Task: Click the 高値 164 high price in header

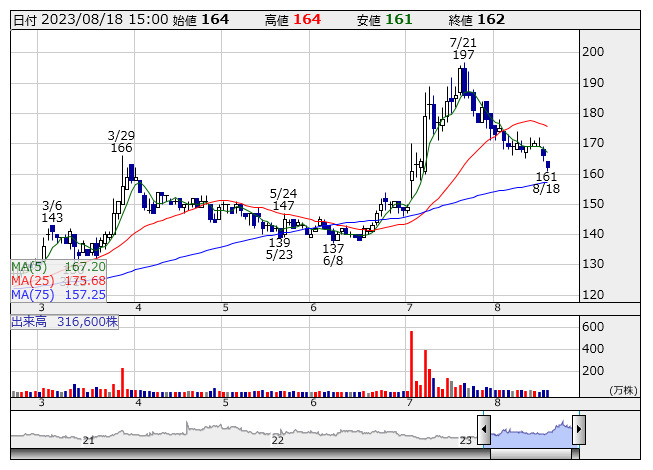Action: 293,20
